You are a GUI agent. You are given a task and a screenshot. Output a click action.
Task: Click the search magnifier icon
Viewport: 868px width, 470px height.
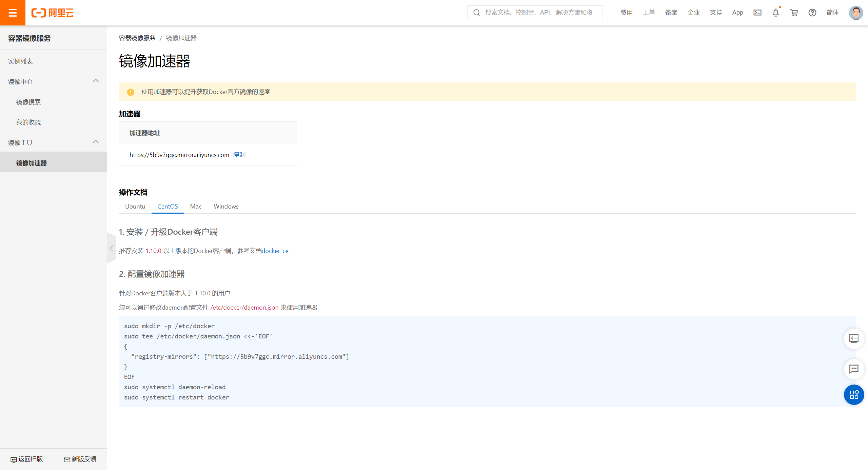point(476,13)
